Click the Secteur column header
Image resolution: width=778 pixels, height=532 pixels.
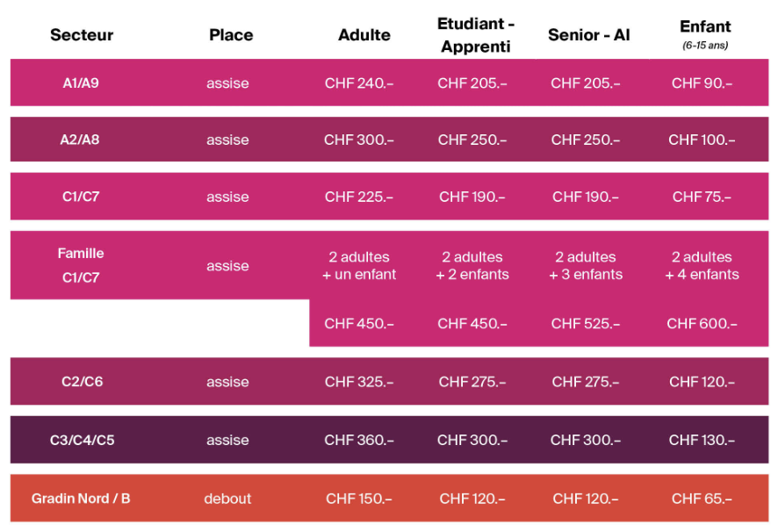click(x=82, y=36)
